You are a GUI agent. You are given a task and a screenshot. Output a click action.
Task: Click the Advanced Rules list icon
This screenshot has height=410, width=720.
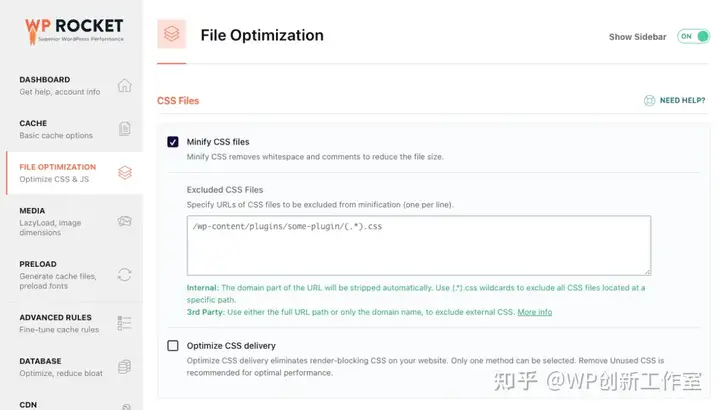click(x=124, y=323)
